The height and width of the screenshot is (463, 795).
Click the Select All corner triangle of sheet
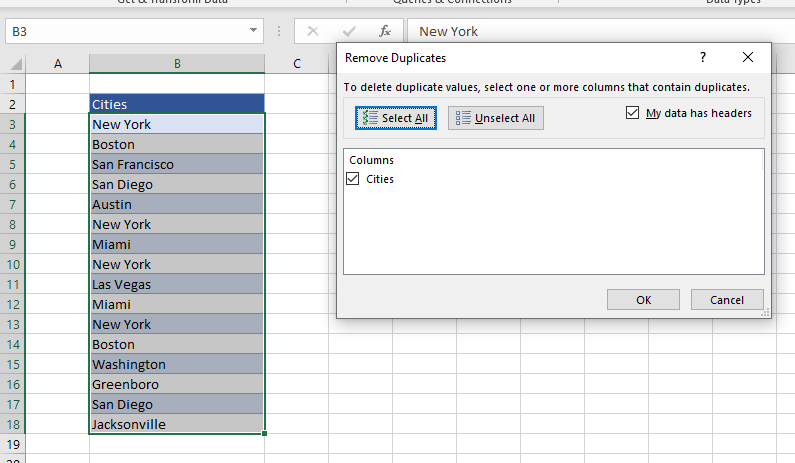pos(16,64)
